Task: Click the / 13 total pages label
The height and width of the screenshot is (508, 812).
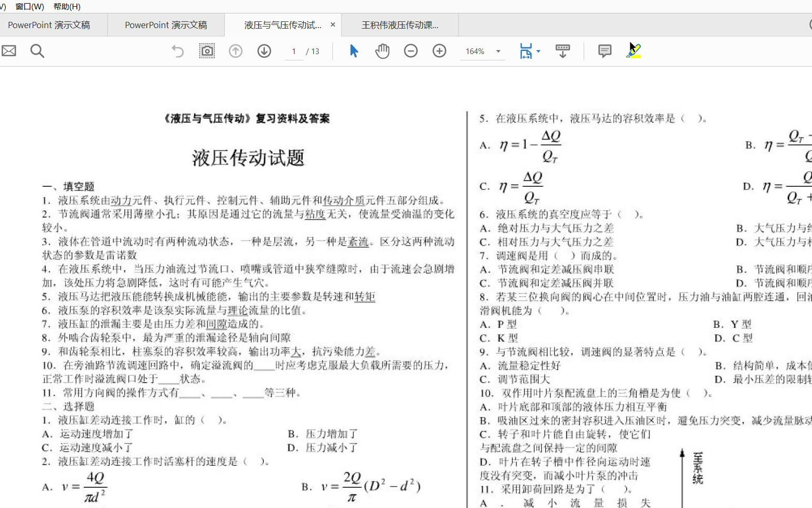Action: pos(313,52)
